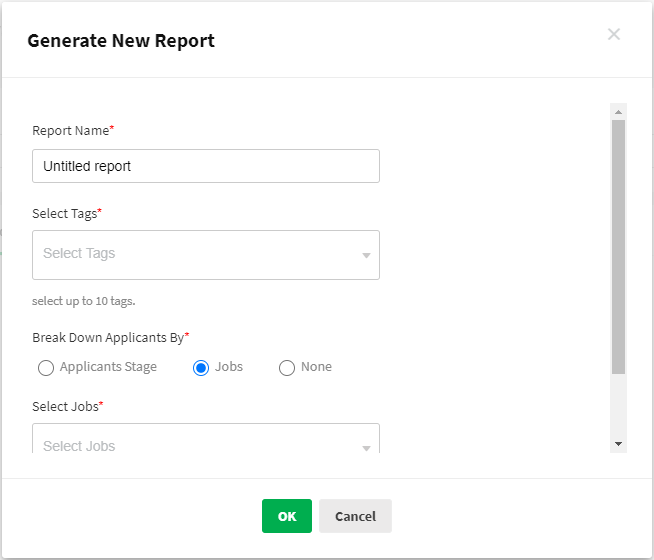The width and height of the screenshot is (654, 560).
Task: Select the None radio button
Action: click(287, 368)
